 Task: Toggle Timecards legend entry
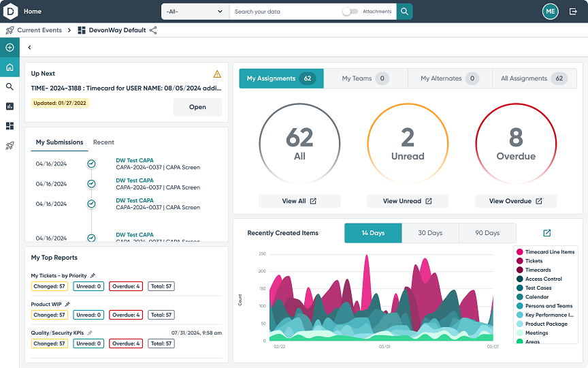(534, 270)
